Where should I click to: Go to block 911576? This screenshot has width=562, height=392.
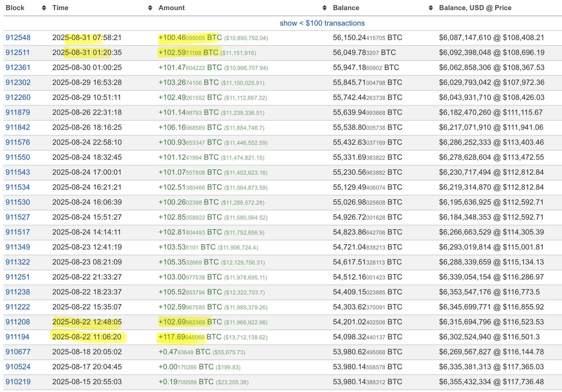pos(17,142)
